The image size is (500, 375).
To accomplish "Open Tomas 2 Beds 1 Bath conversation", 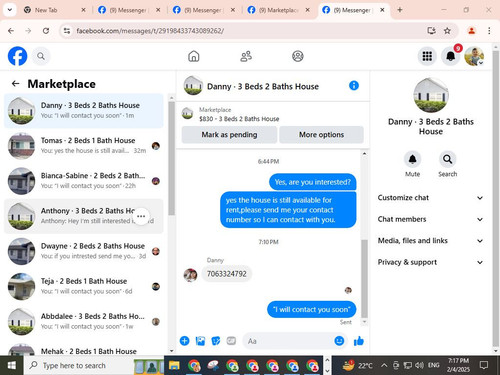I will (83, 146).
